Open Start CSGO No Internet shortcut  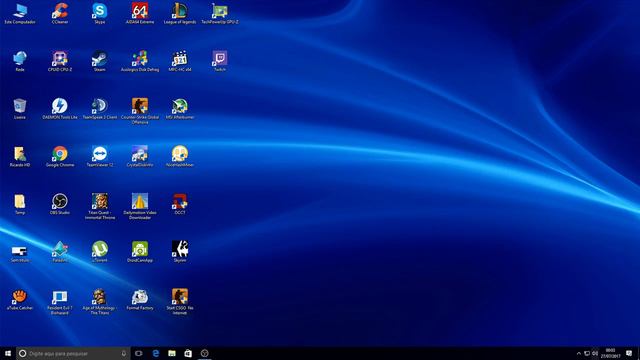coord(180,302)
